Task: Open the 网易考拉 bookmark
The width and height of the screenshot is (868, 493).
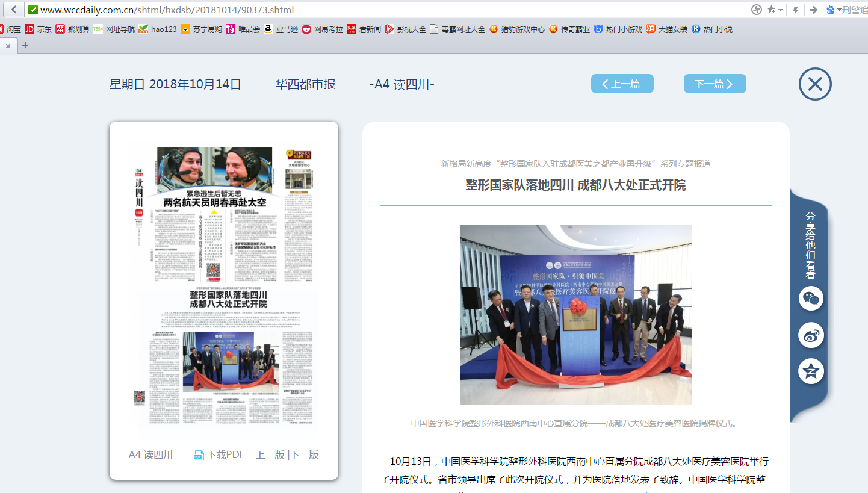Action: pyautogui.click(x=323, y=29)
